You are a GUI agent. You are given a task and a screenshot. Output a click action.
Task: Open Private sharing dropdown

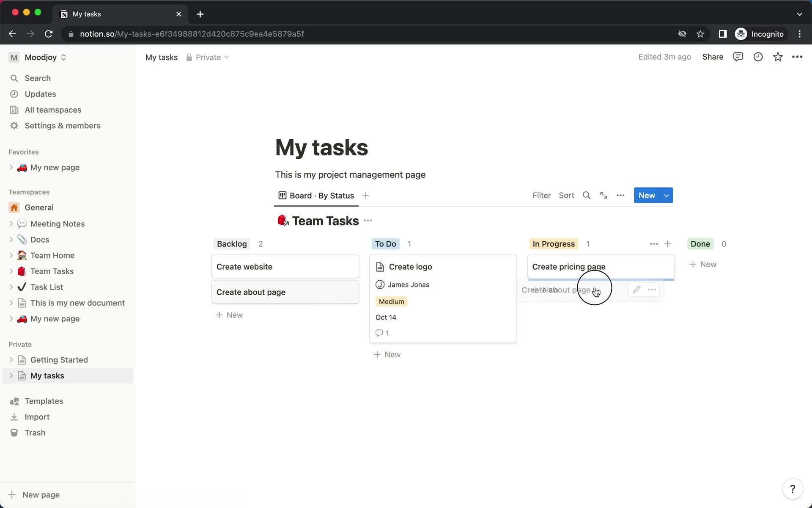coord(208,57)
